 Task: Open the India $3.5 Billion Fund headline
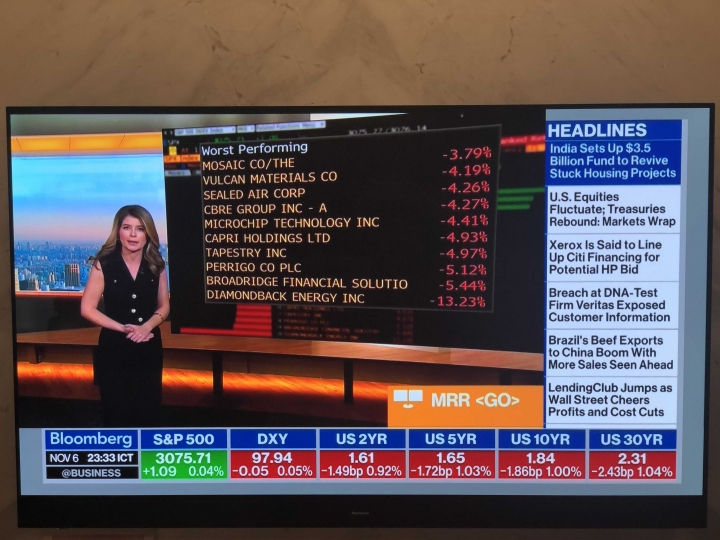[x=613, y=161]
